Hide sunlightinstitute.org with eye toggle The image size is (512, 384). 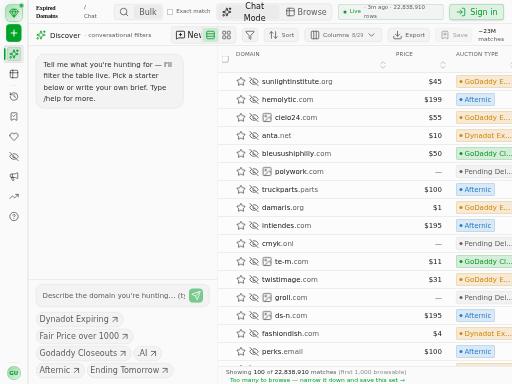[x=254, y=82]
